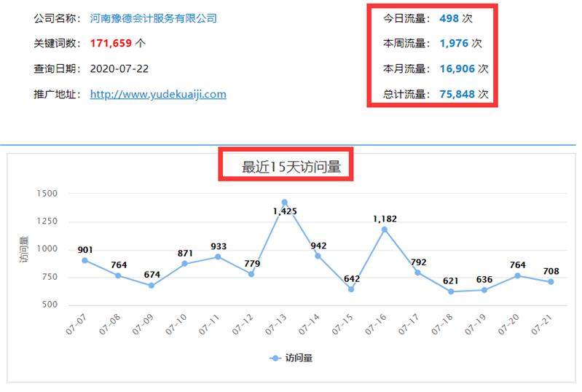The width and height of the screenshot is (582, 392).
Task: Click today's traffic value 498
Action: pyautogui.click(x=449, y=18)
